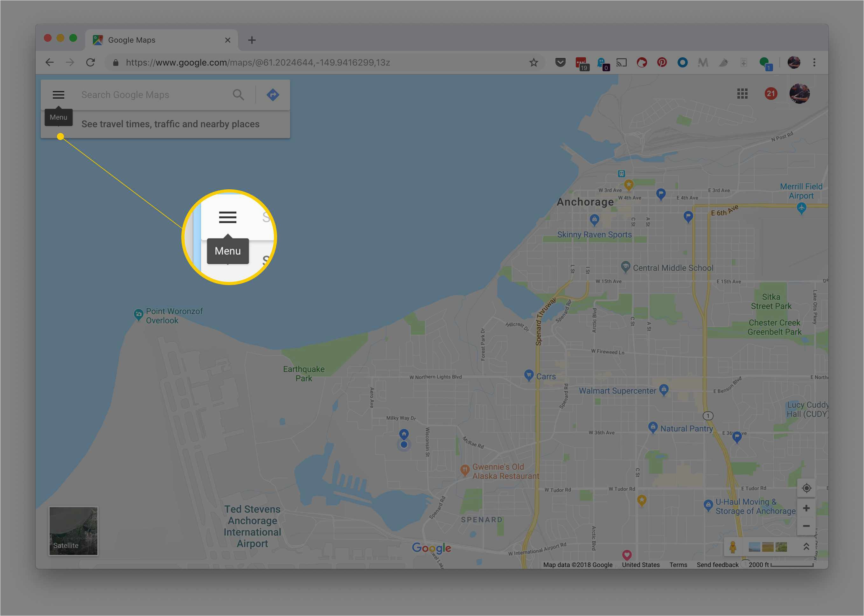Click the Search Google Maps field

click(x=152, y=94)
